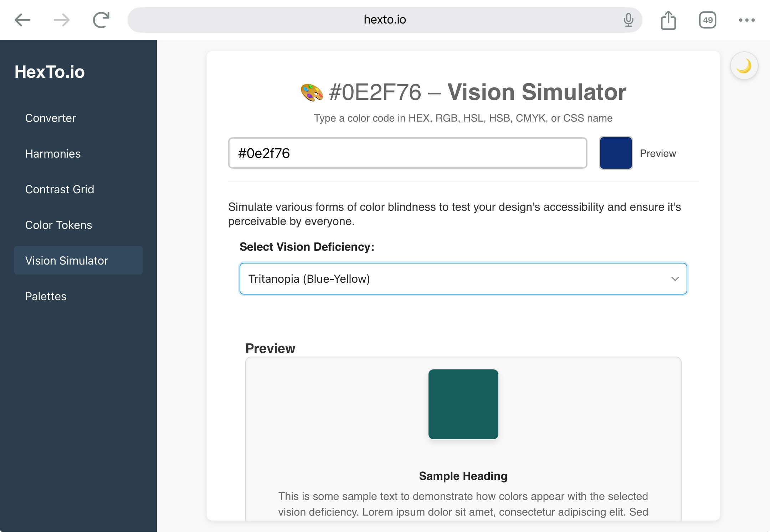Toggle dark mode with the moon button
This screenshot has height=532, width=770.
click(744, 66)
